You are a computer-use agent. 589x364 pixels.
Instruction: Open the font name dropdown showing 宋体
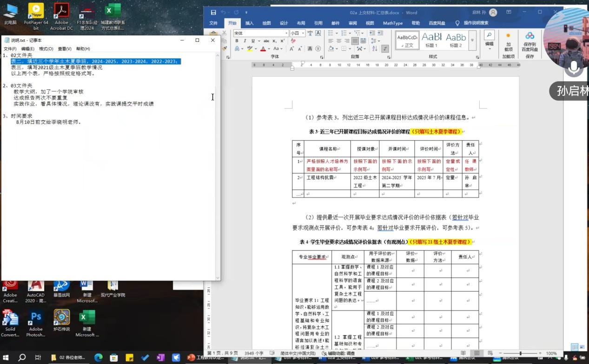(x=286, y=33)
